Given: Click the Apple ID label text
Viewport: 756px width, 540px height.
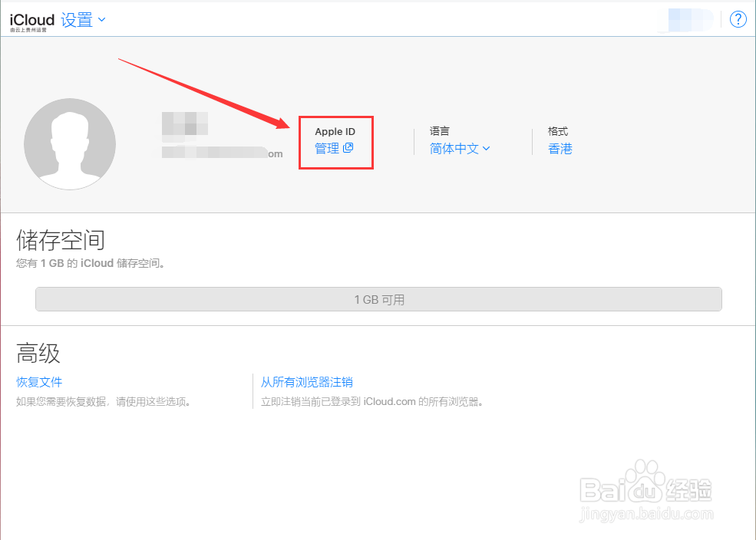Looking at the screenshot, I should (x=335, y=131).
